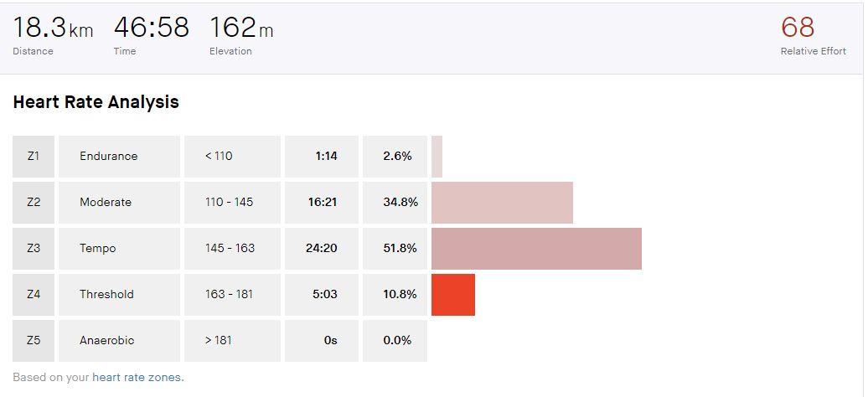Click the Z1 Endurance bar

(x=437, y=157)
